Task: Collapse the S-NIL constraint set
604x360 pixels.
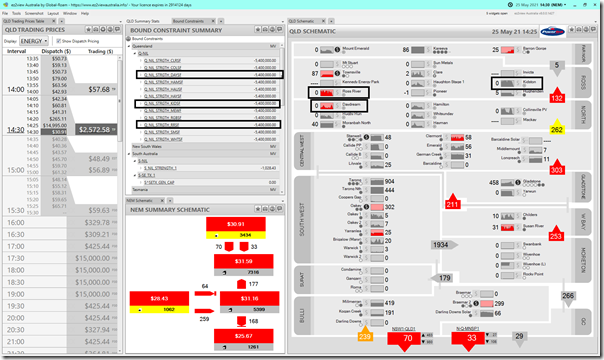Action: pyautogui.click(x=135, y=161)
